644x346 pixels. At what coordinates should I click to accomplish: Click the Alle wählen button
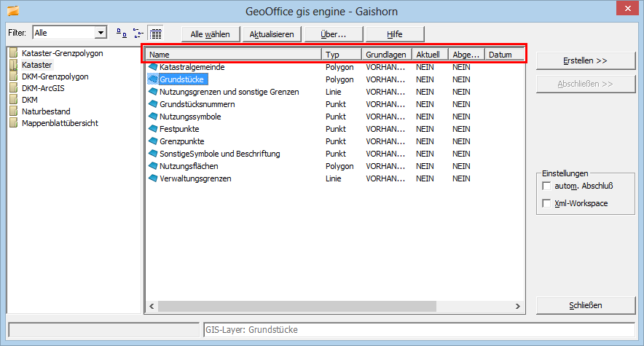point(211,34)
